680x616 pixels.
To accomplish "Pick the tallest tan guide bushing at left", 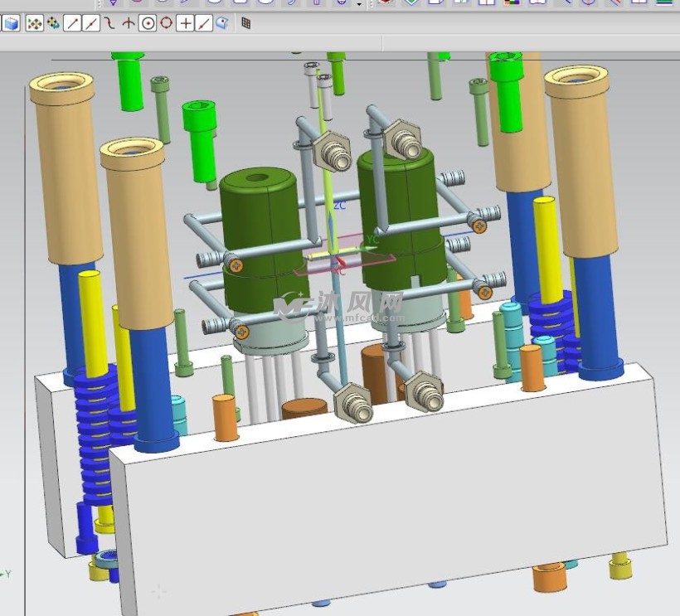I will coord(62,166).
